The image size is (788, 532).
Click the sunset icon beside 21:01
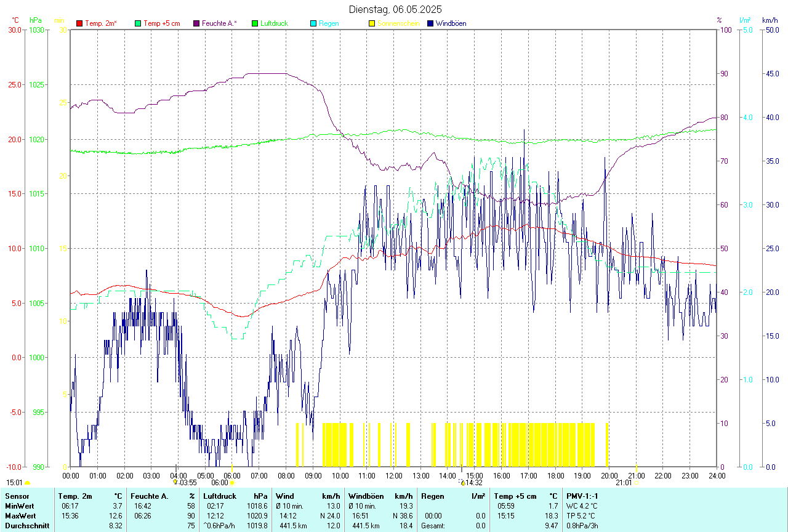637,483
